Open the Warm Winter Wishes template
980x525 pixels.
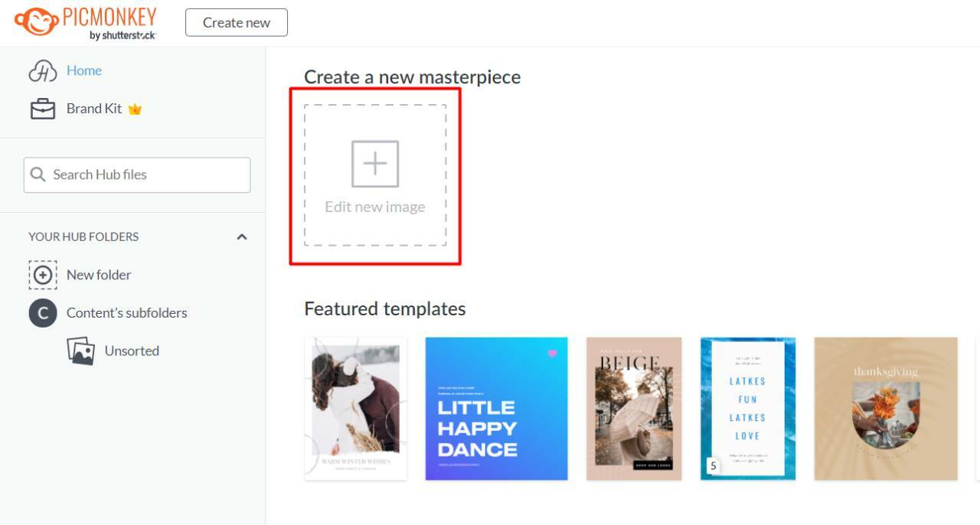click(355, 409)
